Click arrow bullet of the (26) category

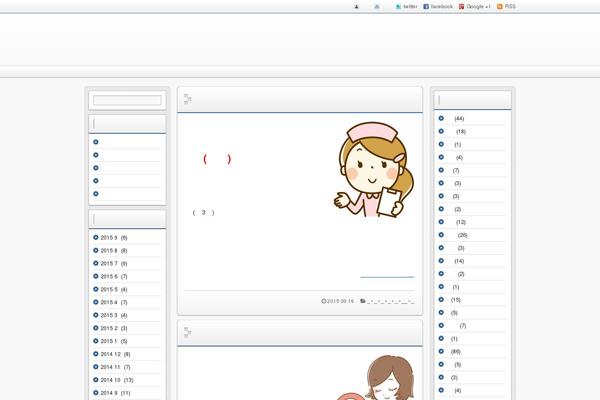[x=441, y=235]
